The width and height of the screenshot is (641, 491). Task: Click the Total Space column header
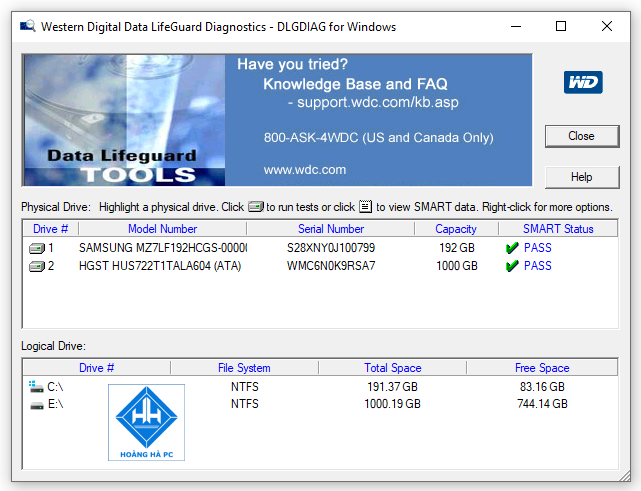tap(392, 368)
